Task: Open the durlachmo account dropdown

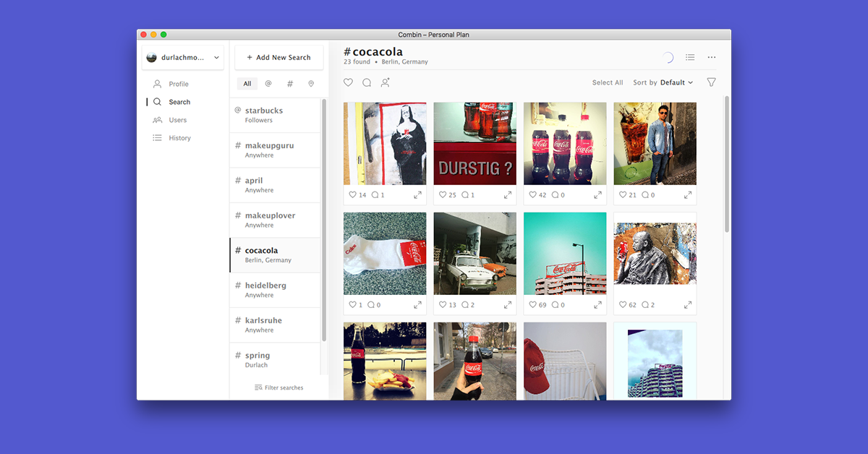Action: pyautogui.click(x=183, y=58)
